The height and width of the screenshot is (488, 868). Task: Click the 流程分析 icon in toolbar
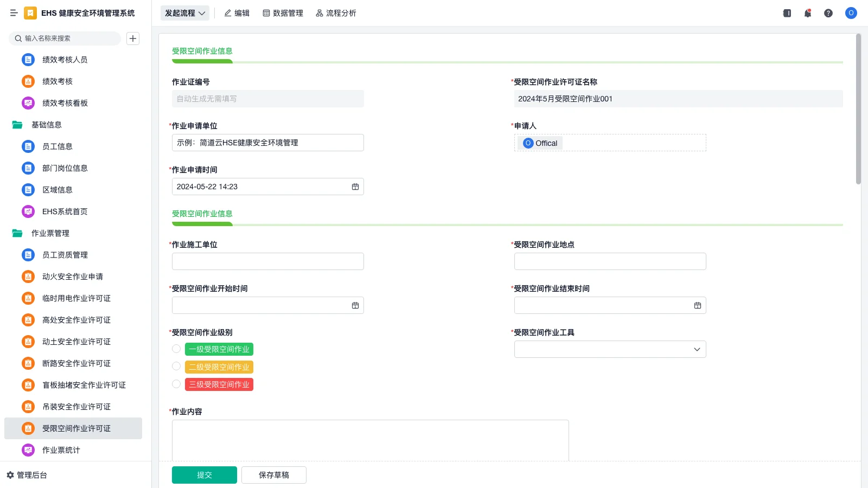(x=336, y=13)
